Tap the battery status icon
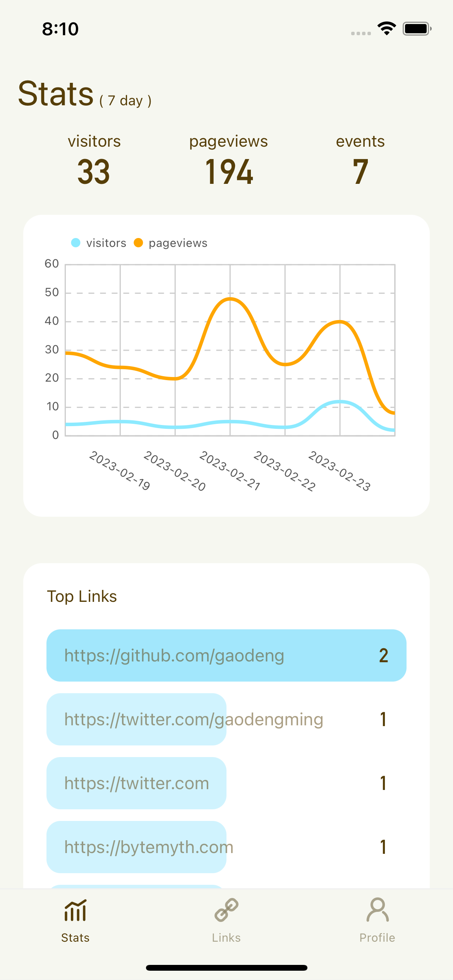 [x=417, y=29]
